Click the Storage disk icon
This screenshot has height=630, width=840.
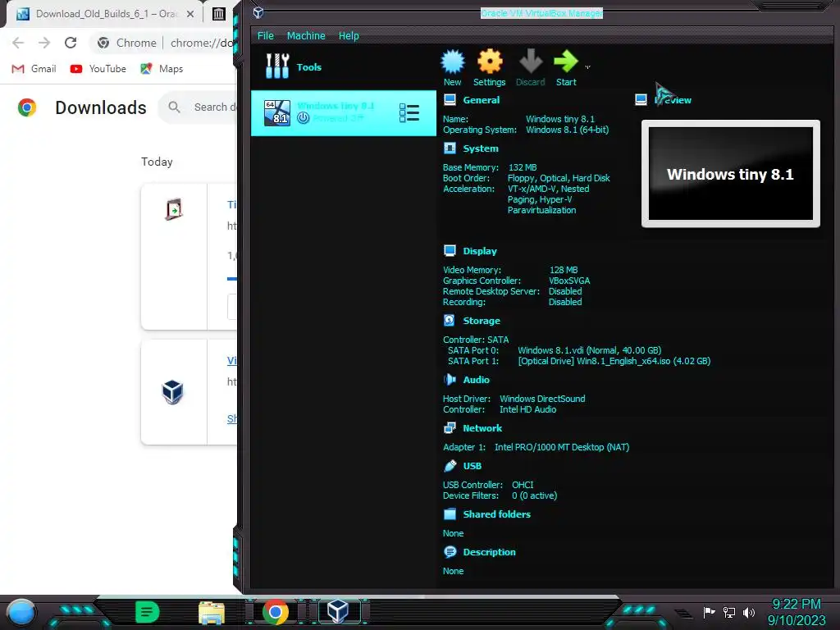[450, 321]
